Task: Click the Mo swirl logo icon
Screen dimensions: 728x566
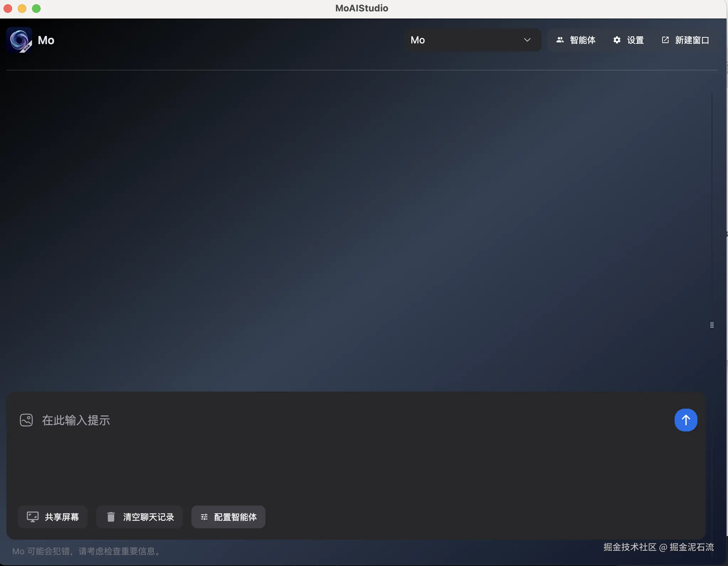Action: (x=19, y=40)
